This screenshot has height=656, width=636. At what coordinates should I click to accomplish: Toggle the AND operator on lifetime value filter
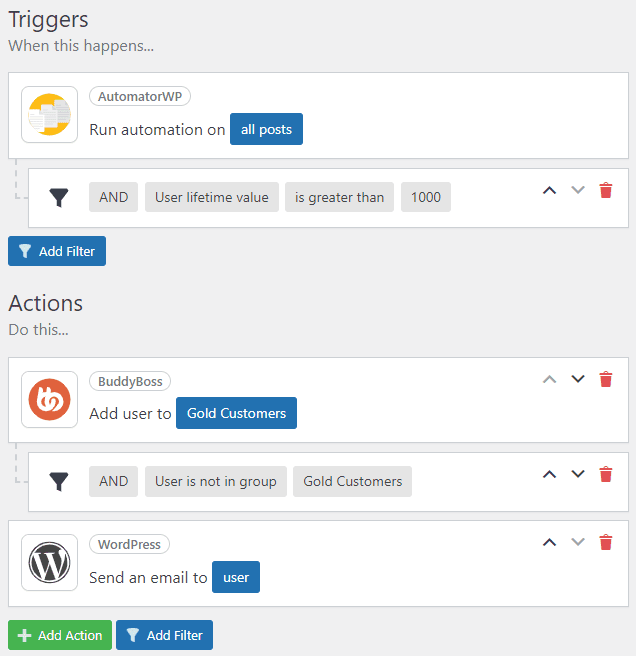[x=113, y=197]
